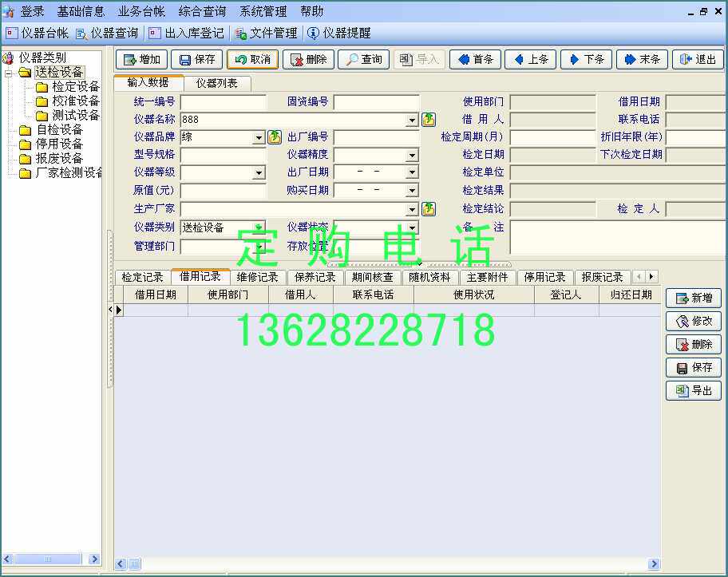Open the 出厂日期 date dropdown
This screenshot has width=728, height=577.
[x=412, y=173]
